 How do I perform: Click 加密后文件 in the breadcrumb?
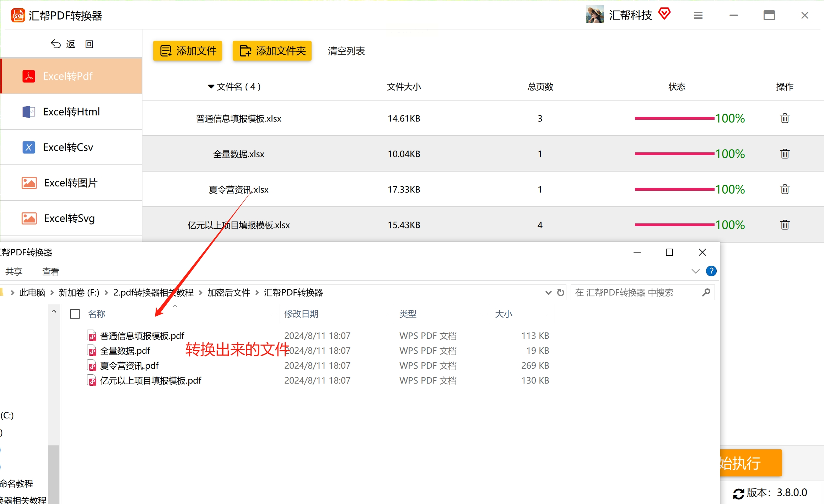click(228, 292)
